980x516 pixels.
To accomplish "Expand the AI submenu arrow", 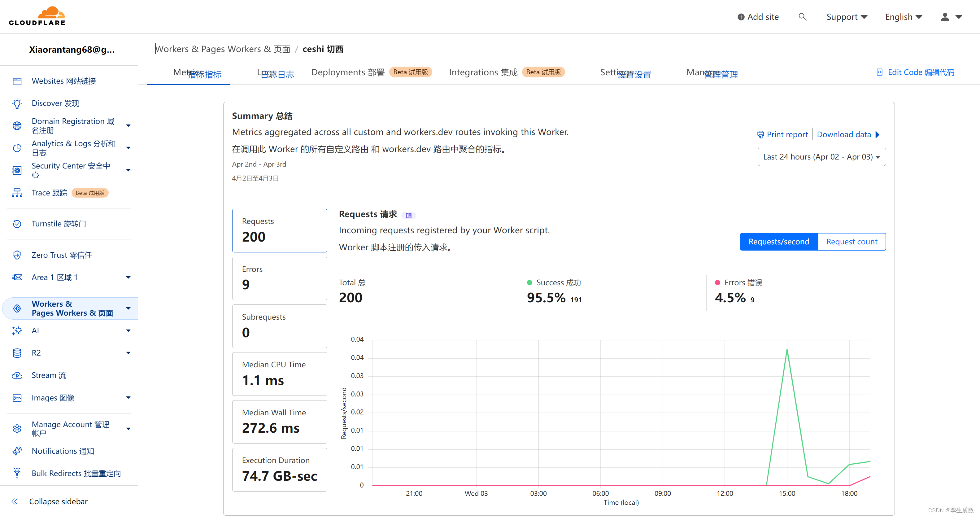I will pyautogui.click(x=128, y=331).
